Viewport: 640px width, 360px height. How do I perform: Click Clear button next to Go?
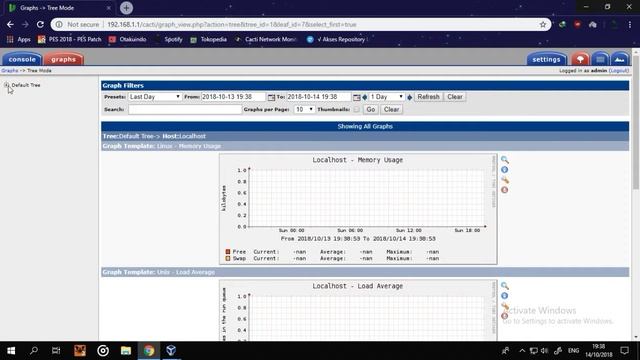391,109
